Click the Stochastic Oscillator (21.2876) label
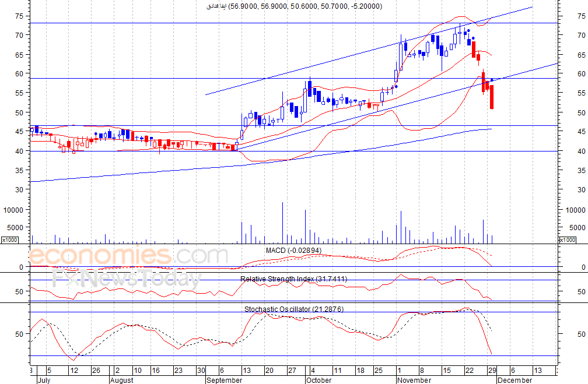This screenshot has height=384, width=588. click(x=294, y=309)
